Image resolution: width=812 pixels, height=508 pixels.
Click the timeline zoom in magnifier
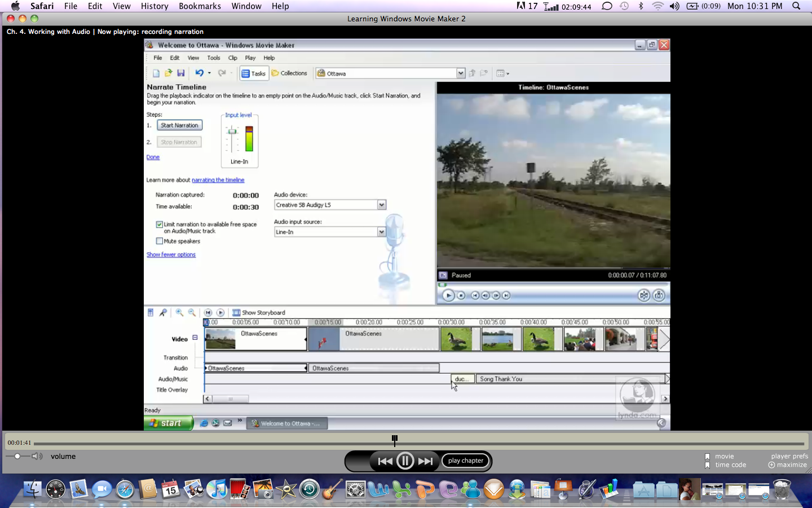(179, 313)
